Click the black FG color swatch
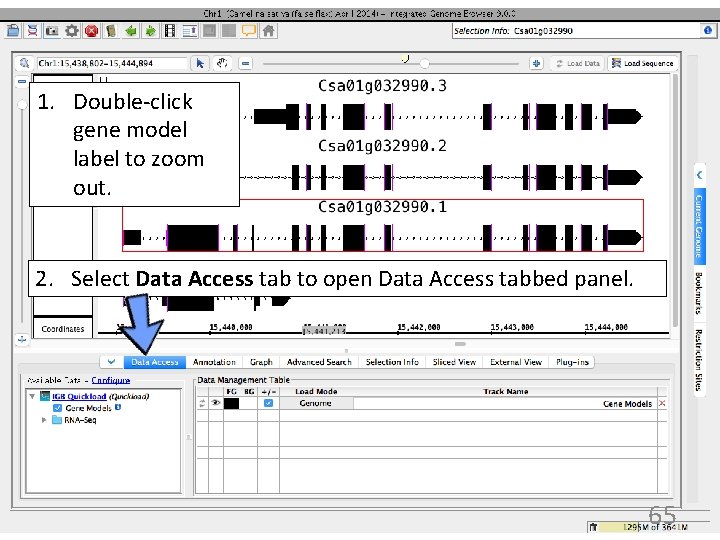 click(x=231, y=403)
